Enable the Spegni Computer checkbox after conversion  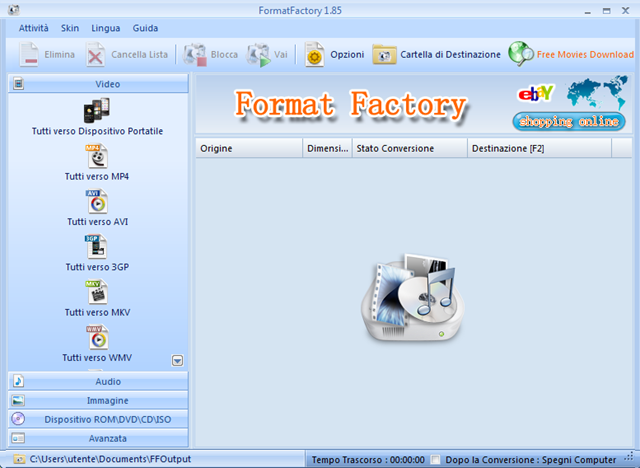click(436, 460)
